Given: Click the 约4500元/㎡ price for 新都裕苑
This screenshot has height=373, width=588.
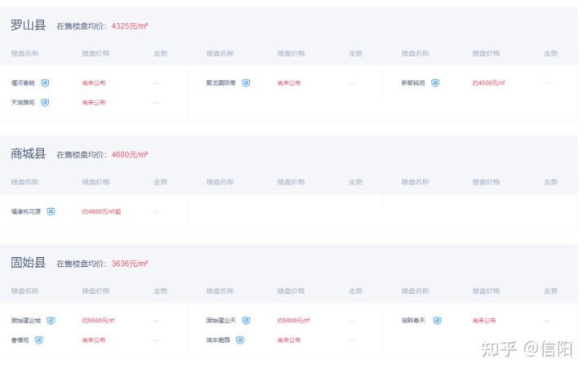Looking at the screenshot, I should point(488,83).
